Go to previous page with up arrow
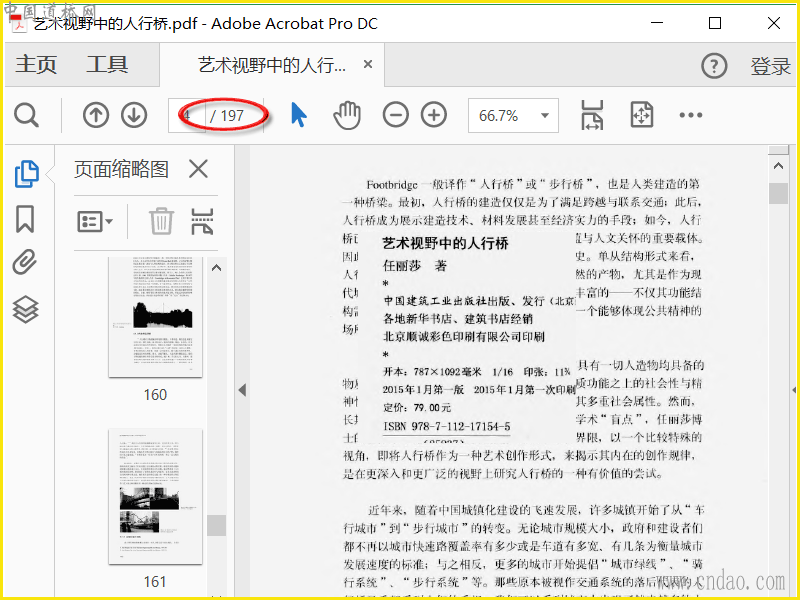Image resolution: width=800 pixels, height=600 pixels. coord(96,115)
